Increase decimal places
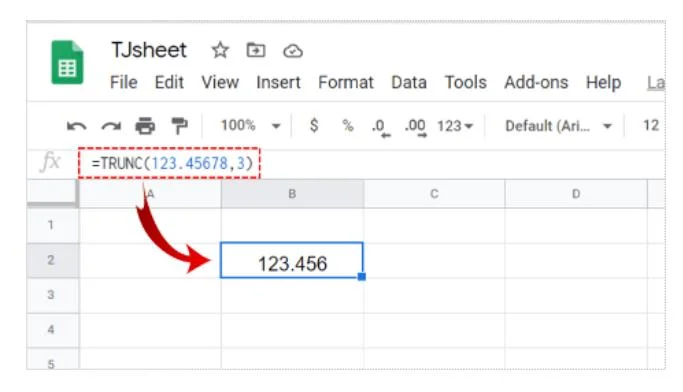 pos(415,128)
